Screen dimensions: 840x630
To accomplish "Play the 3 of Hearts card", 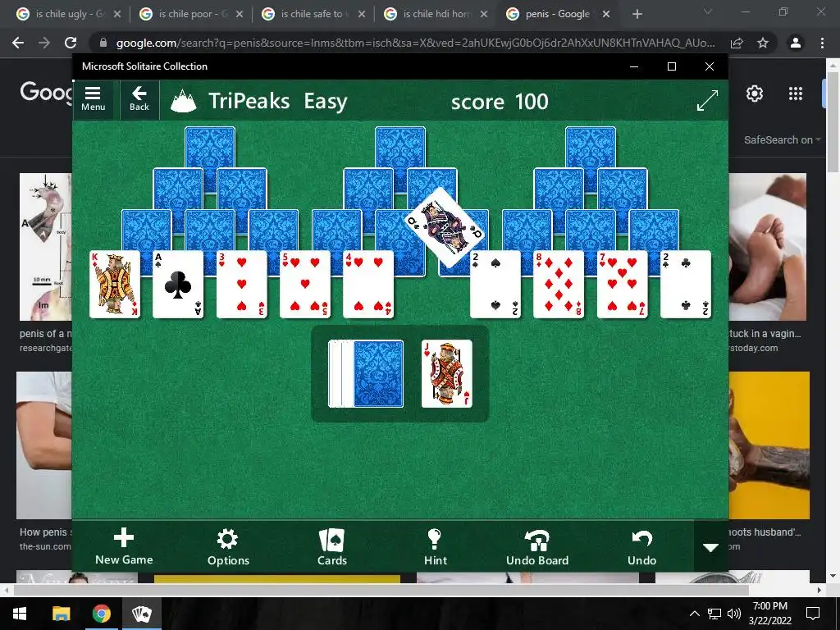I will (242, 285).
